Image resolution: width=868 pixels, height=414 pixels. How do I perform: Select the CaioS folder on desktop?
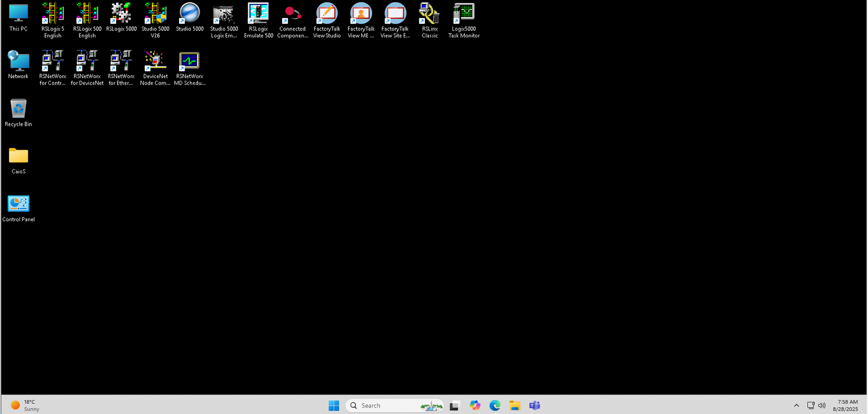click(x=18, y=160)
